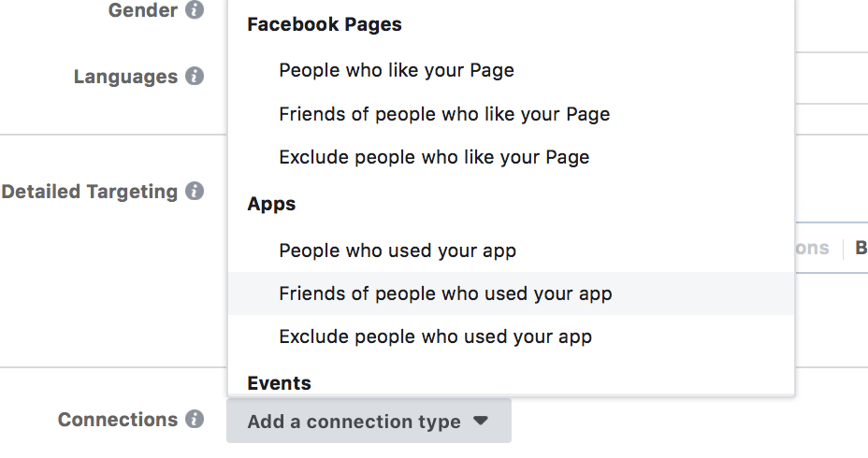This screenshot has height=458, width=868.
Task: Click the Gender label text
Action: (143, 10)
